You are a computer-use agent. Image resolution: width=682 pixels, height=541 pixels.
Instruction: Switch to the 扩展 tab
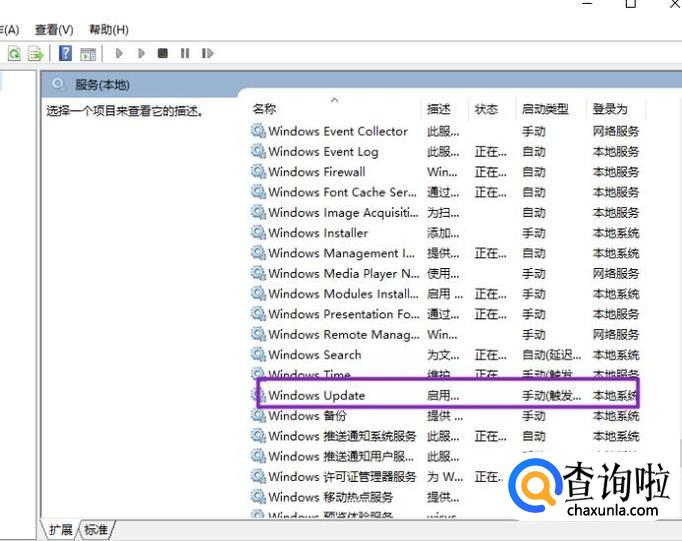(62, 529)
